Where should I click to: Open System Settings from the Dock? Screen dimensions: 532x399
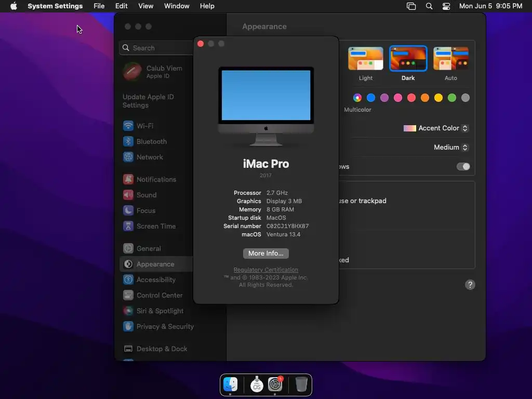click(x=275, y=384)
